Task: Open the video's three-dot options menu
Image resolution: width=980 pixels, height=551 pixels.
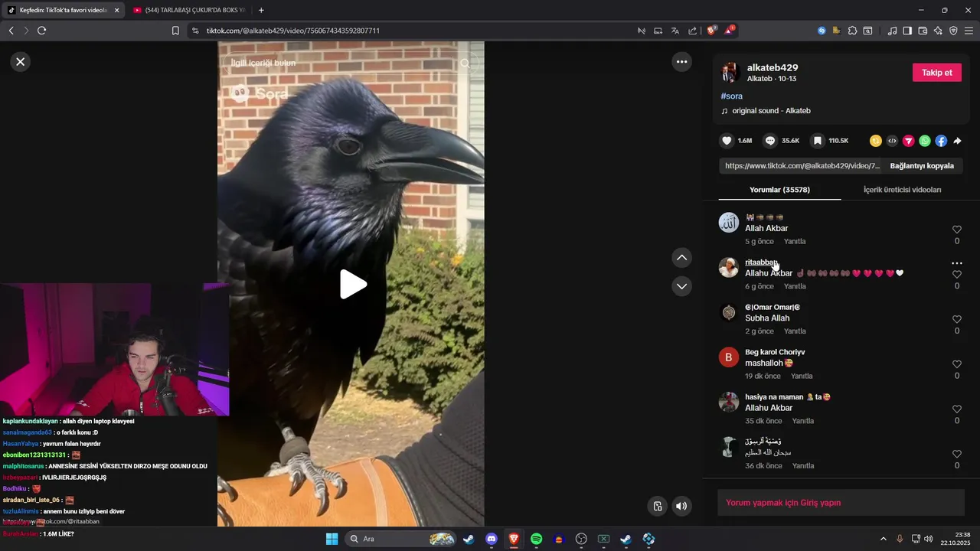Action: [x=681, y=62]
